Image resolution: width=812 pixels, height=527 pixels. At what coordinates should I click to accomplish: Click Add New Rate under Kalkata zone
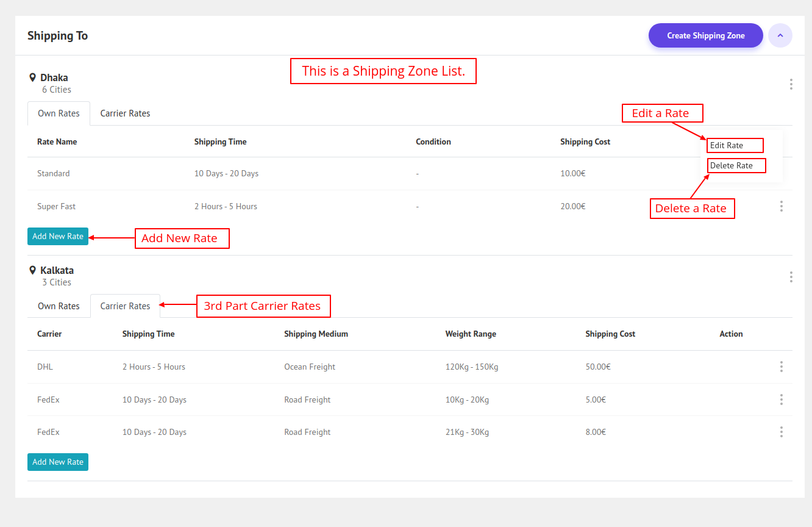pyautogui.click(x=58, y=462)
